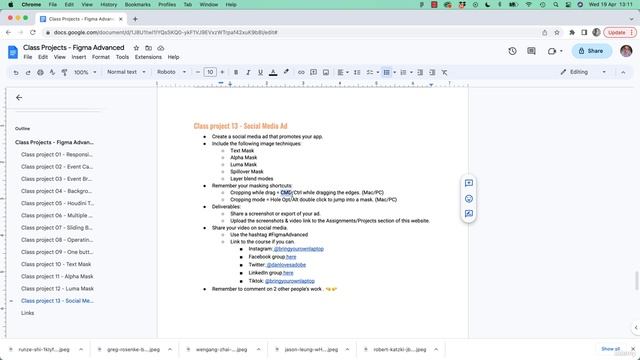Open the Twitter @danlovesadobe link
The image size is (640, 360).
(286, 265)
